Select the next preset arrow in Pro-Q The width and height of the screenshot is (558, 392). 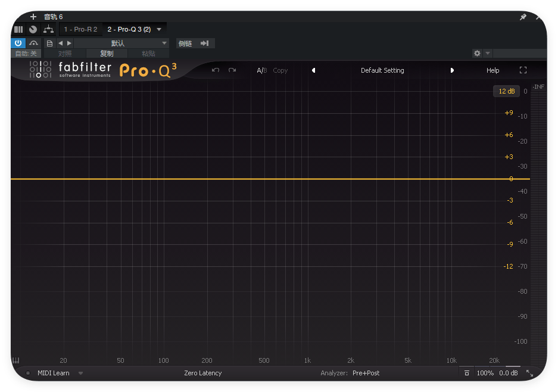pyautogui.click(x=452, y=70)
